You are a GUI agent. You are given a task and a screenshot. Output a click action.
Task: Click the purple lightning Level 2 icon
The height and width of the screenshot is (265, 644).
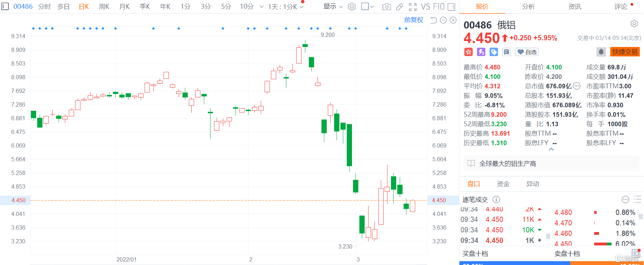tap(481, 52)
